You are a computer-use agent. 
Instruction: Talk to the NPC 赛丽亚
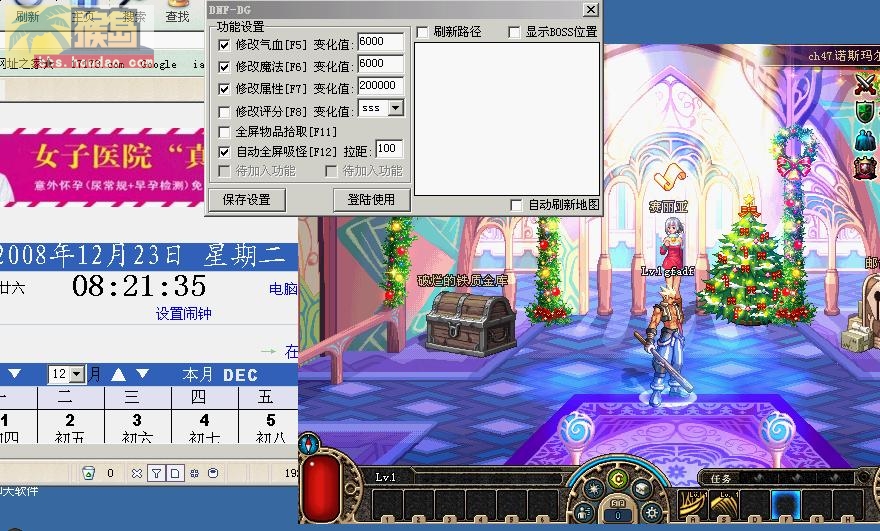coord(672,244)
